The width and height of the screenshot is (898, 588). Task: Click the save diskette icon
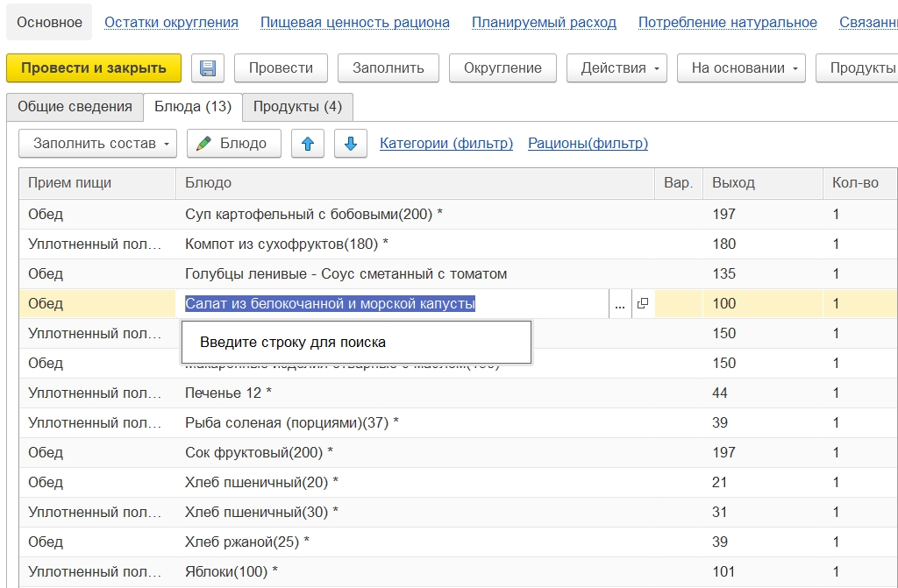(208, 68)
